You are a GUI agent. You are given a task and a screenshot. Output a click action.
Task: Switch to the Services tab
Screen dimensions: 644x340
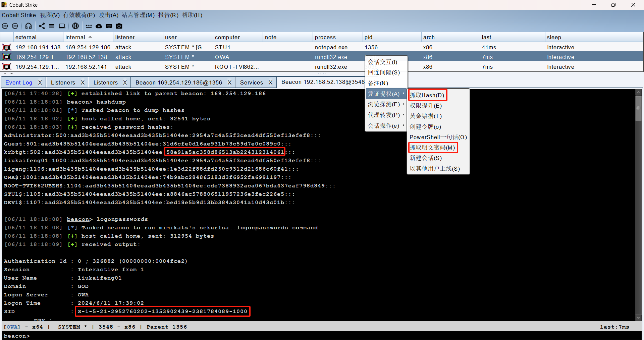click(252, 82)
